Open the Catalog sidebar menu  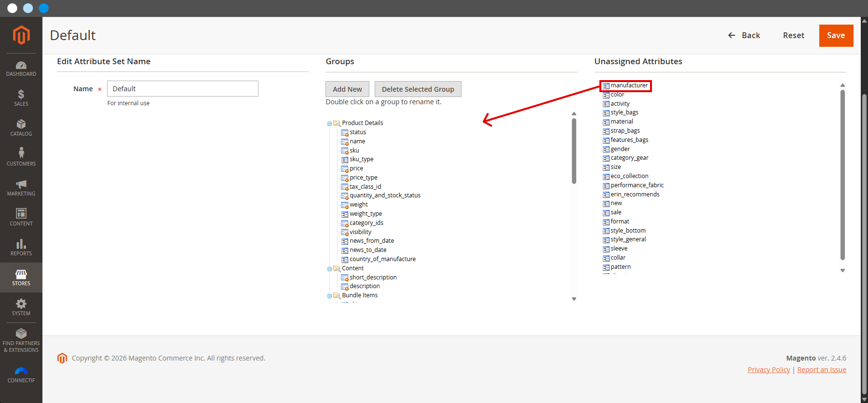(21, 128)
